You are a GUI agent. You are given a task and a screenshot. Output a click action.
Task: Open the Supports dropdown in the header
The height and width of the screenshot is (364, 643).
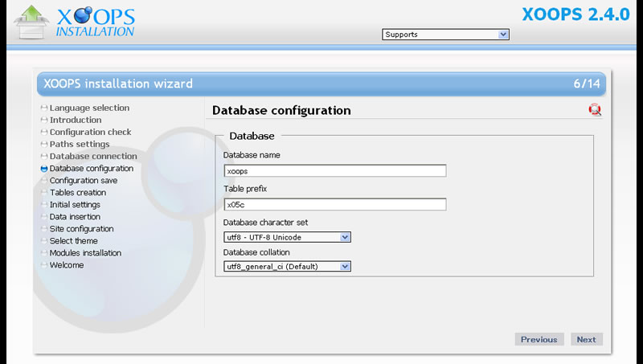[x=446, y=35]
